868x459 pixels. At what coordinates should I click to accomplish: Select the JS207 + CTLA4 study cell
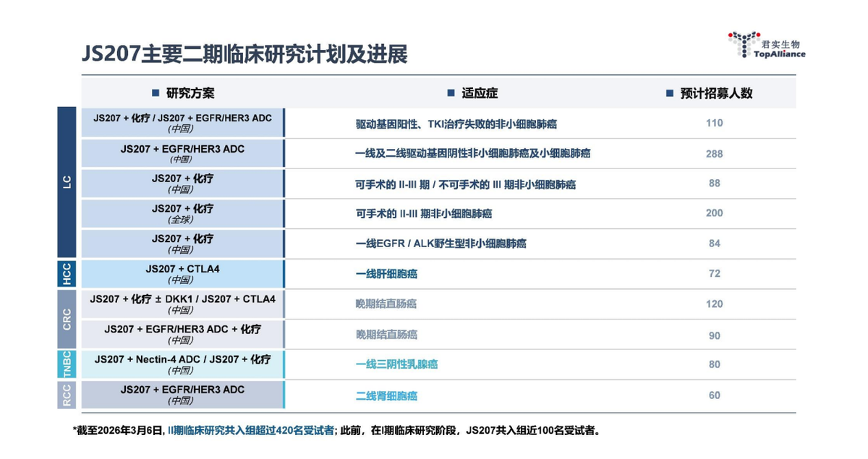[182, 274]
